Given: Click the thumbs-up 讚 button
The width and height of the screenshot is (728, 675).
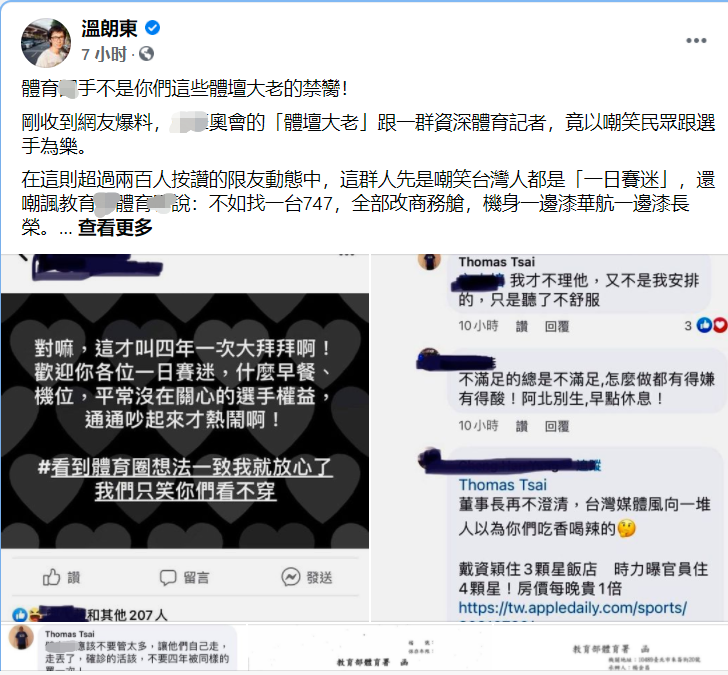Looking at the screenshot, I should pos(61,578).
